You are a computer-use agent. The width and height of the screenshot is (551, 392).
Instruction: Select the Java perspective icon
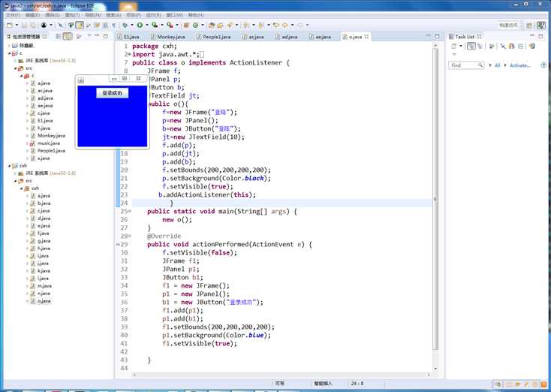point(541,26)
